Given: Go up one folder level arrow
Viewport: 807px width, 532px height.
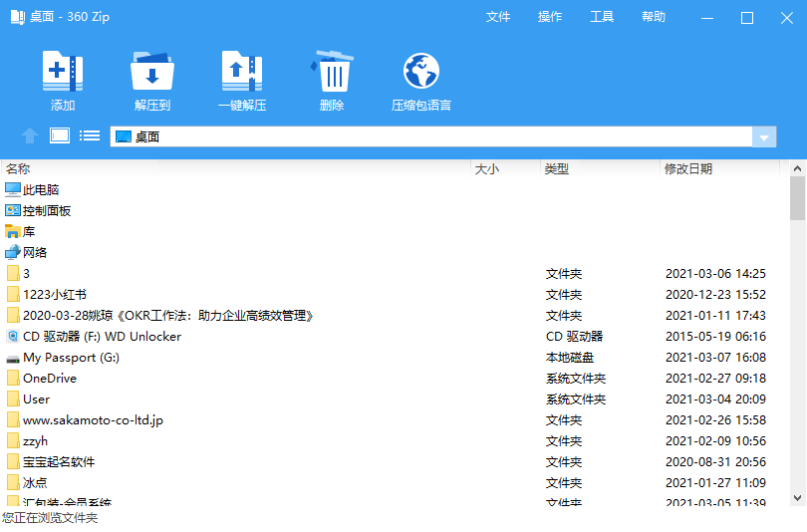Looking at the screenshot, I should click(29, 135).
